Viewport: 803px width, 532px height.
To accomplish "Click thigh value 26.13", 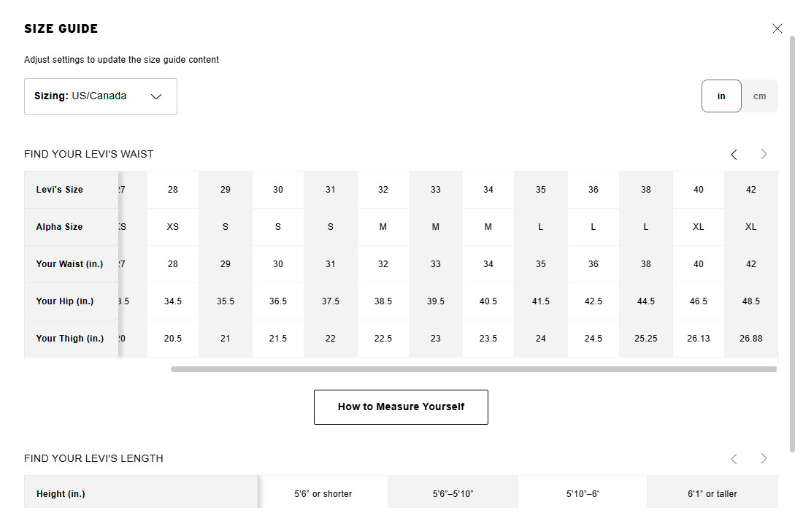I will coord(699,339).
